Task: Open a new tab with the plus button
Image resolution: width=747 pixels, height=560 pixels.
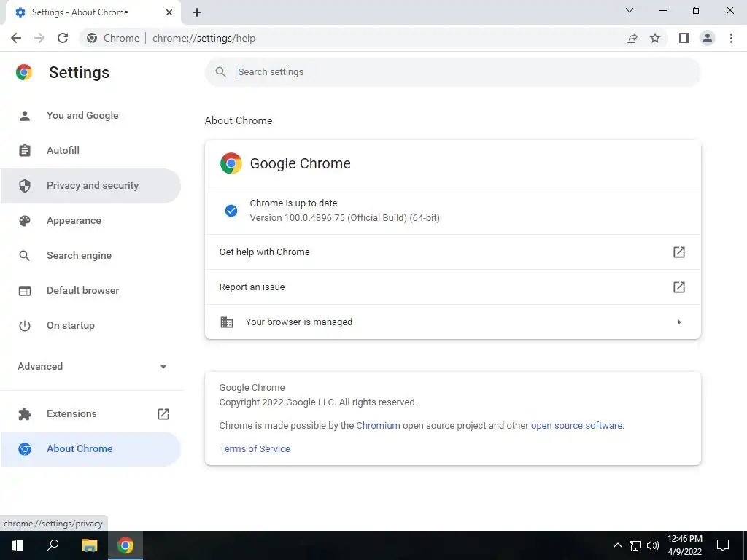Action: [x=197, y=12]
